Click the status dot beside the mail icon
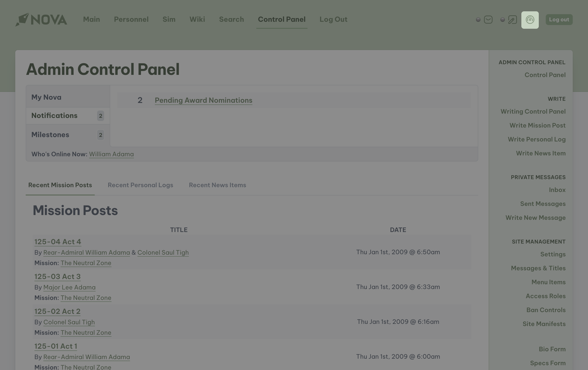Viewport: 588px width, 370px height. (478, 20)
